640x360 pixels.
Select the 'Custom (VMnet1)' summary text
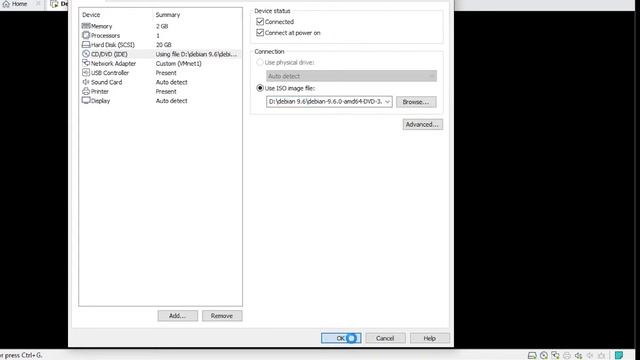179,63
